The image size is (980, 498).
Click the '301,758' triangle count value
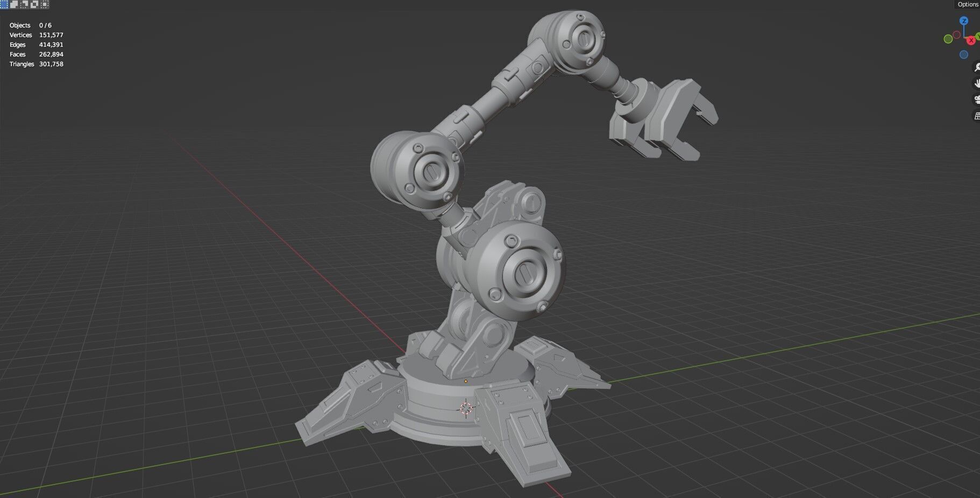tap(51, 64)
